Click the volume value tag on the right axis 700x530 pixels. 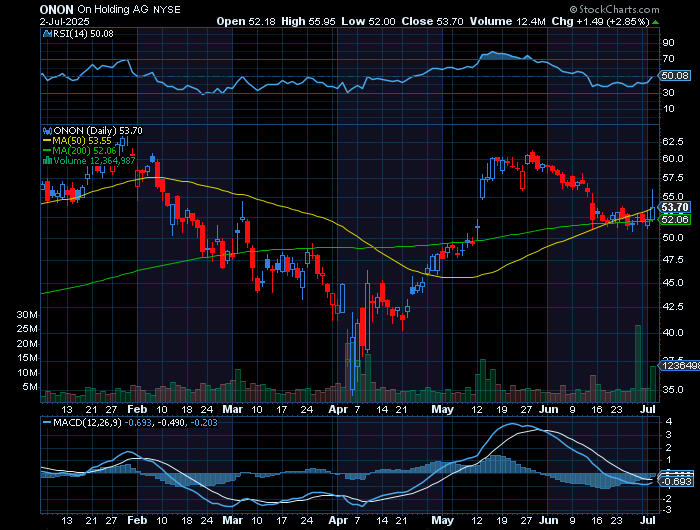point(679,366)
